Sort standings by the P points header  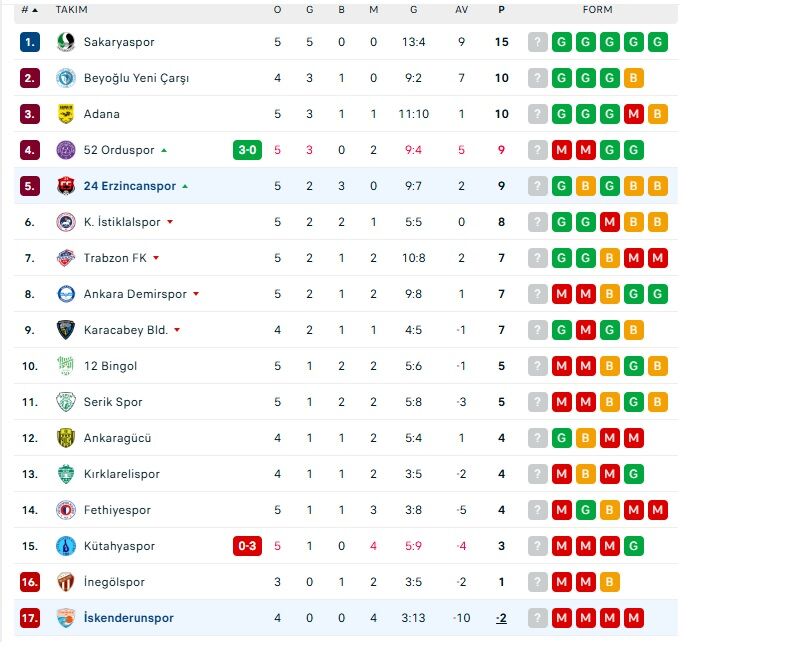pos(502,10)
